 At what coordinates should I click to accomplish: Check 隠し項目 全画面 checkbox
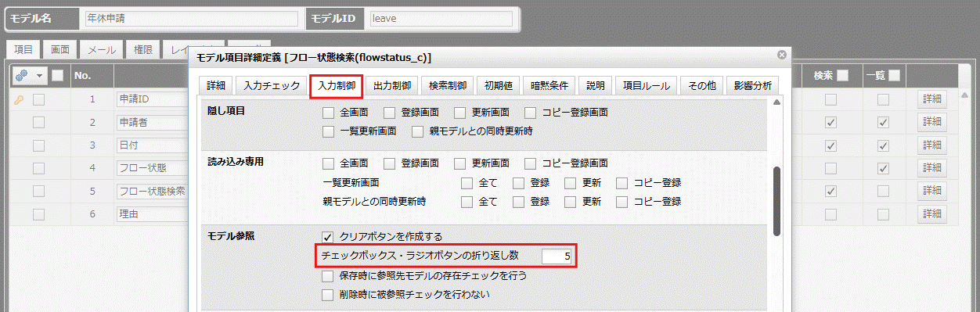(328, 113)
